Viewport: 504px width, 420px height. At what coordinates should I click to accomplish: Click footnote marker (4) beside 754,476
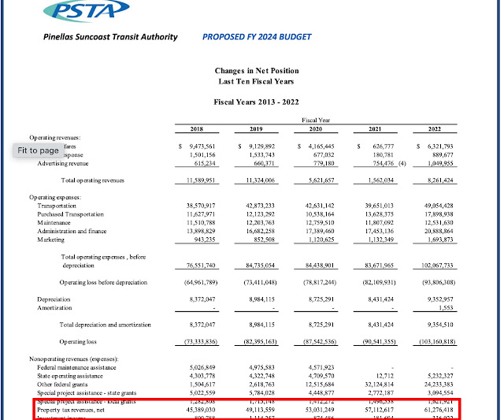coord(402,163)
